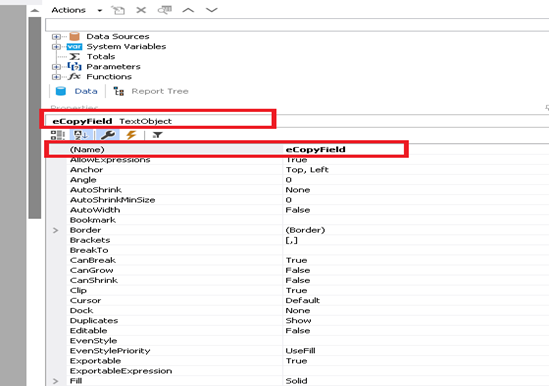Click the scroll-up arrow above the scrollbar
The image size is (554, 386).
35,11
